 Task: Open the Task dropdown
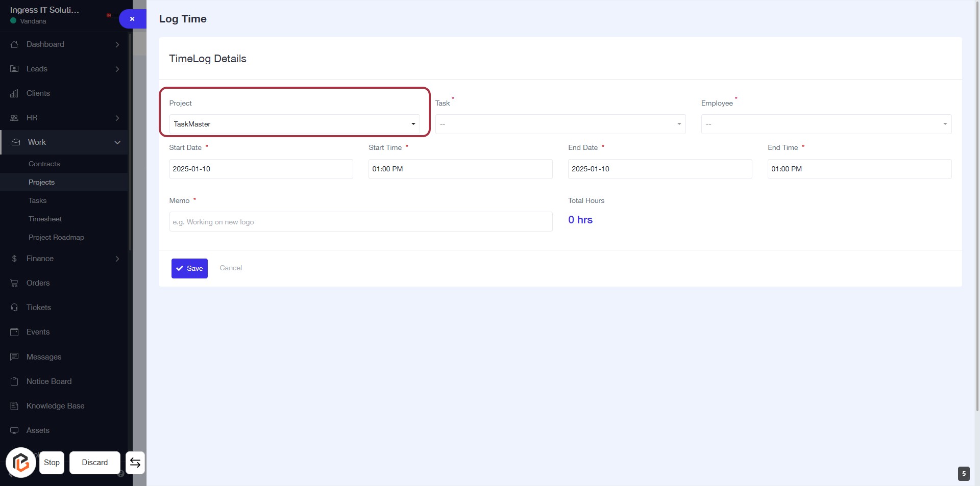560,124
